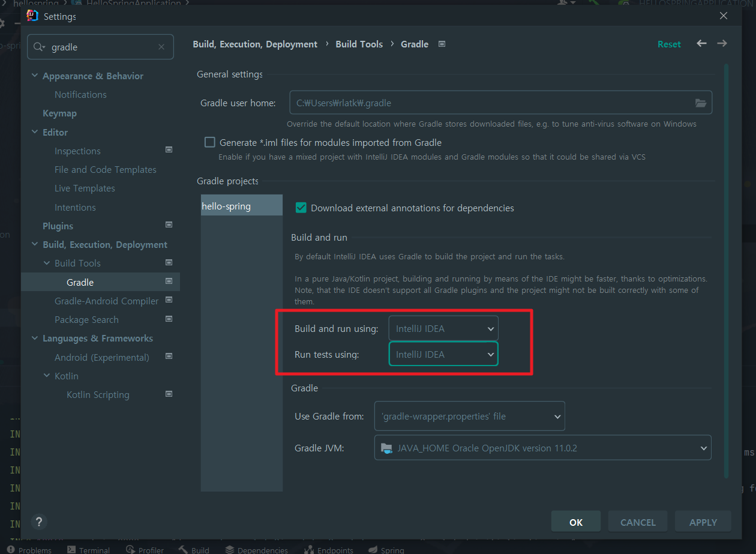Click the IntelliJ logo in Settings title bar
The image size is (756, 554).
point(32,16)
